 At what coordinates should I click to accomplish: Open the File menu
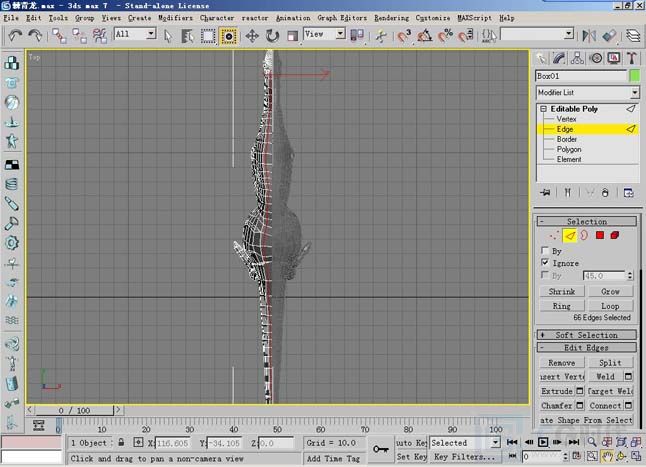coord(11,18)
